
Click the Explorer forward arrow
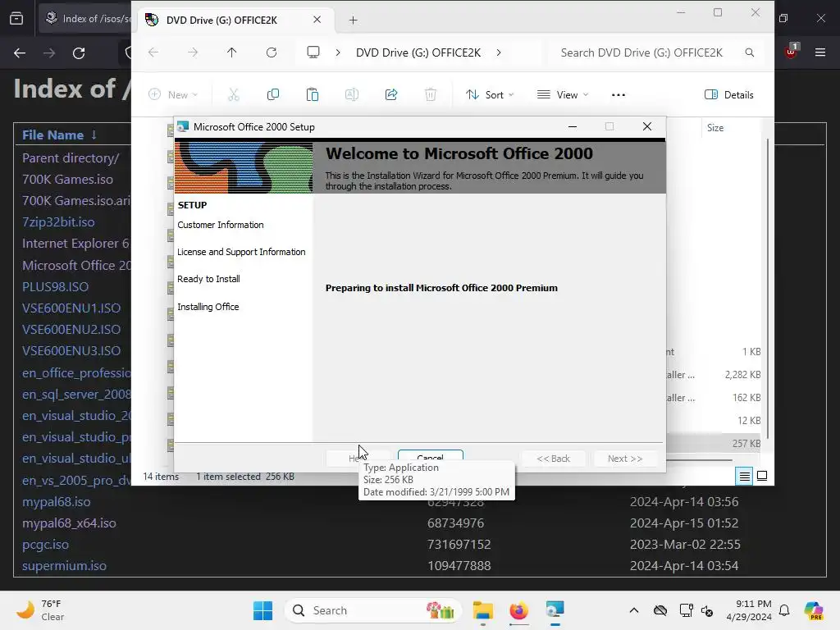coord(193,52)
